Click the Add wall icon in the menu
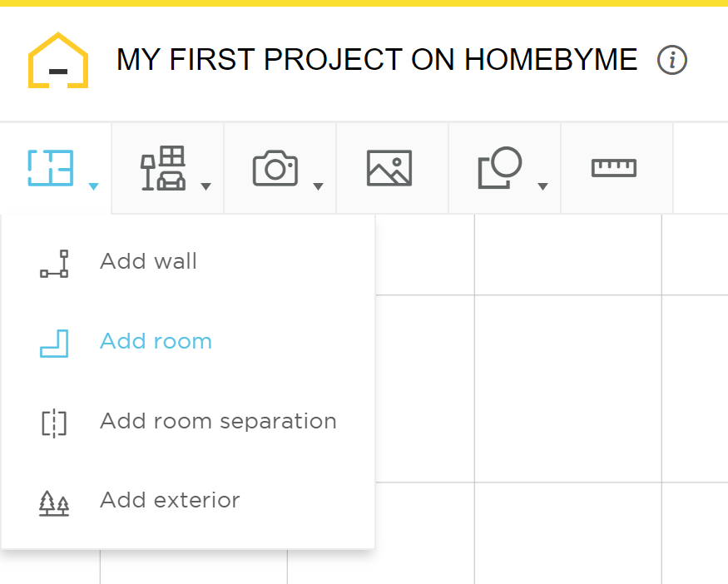Viewport: 728px width, 584px height. (53, 264)
